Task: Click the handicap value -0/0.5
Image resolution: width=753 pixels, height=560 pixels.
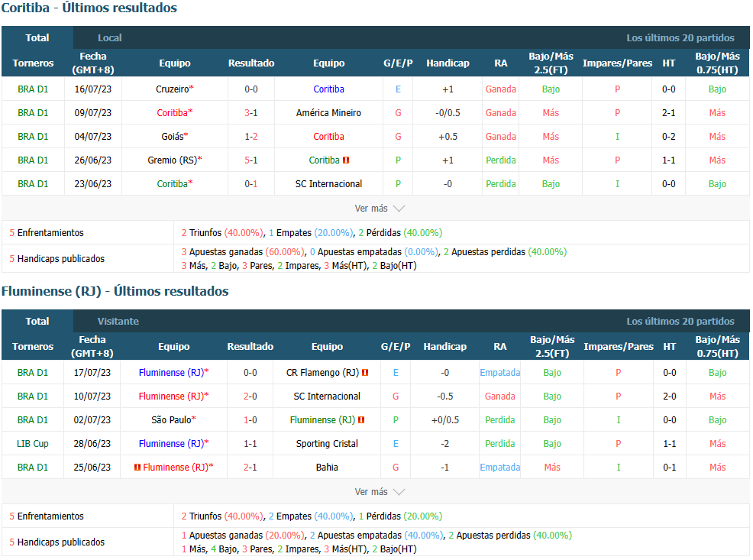Action: (448, 113)
